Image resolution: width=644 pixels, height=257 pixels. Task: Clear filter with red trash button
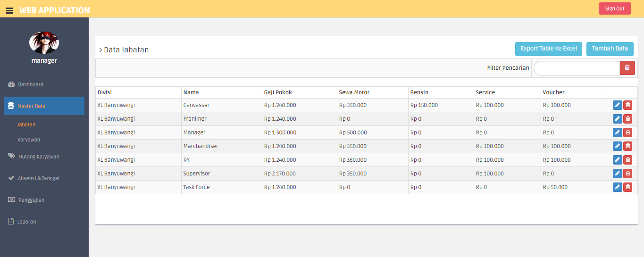point(627,68)
